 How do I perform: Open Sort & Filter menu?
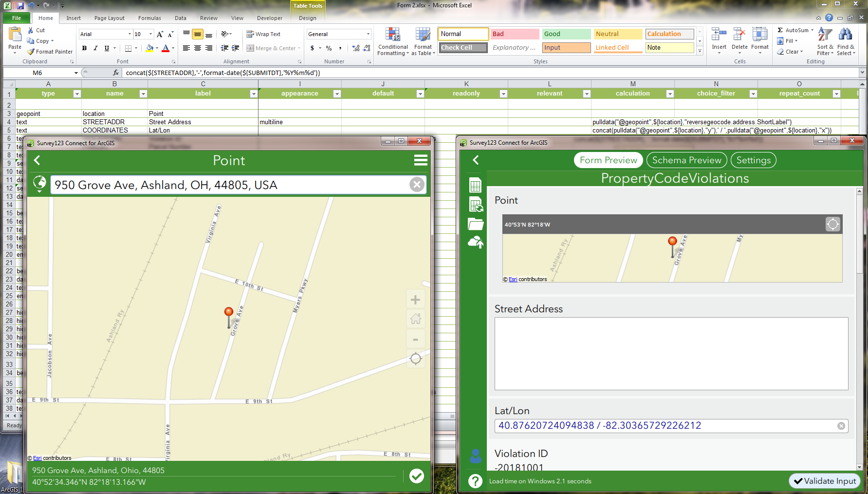click(825, 41)
